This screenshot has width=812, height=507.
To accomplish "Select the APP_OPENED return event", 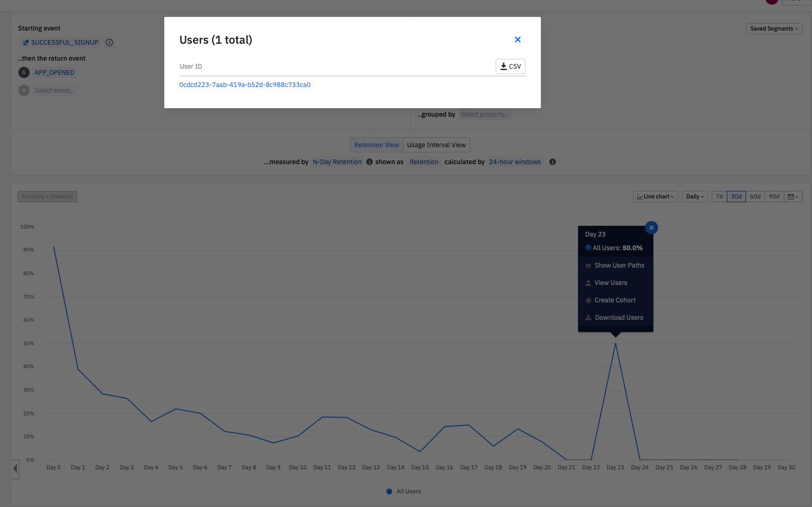I will coord(55,72).
